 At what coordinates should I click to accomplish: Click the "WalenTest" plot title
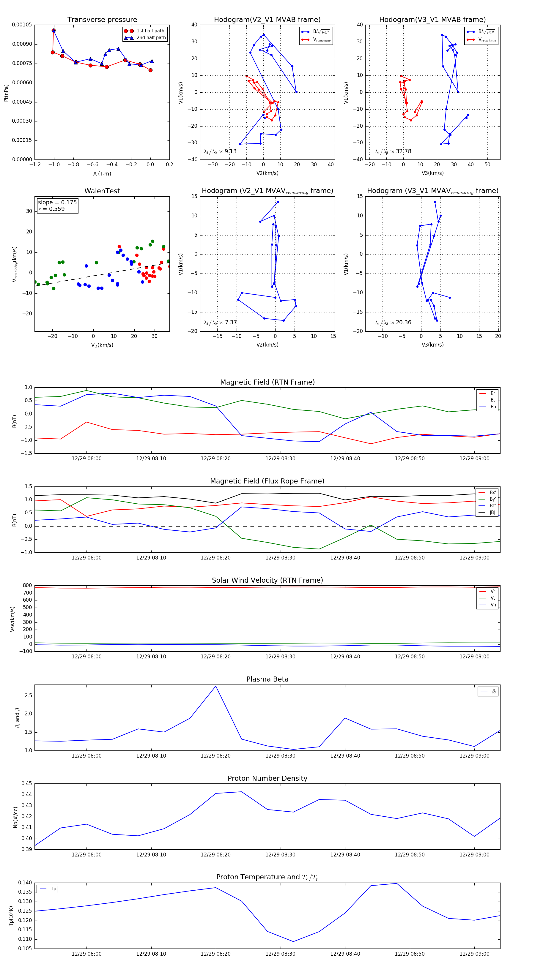(102, 191)
